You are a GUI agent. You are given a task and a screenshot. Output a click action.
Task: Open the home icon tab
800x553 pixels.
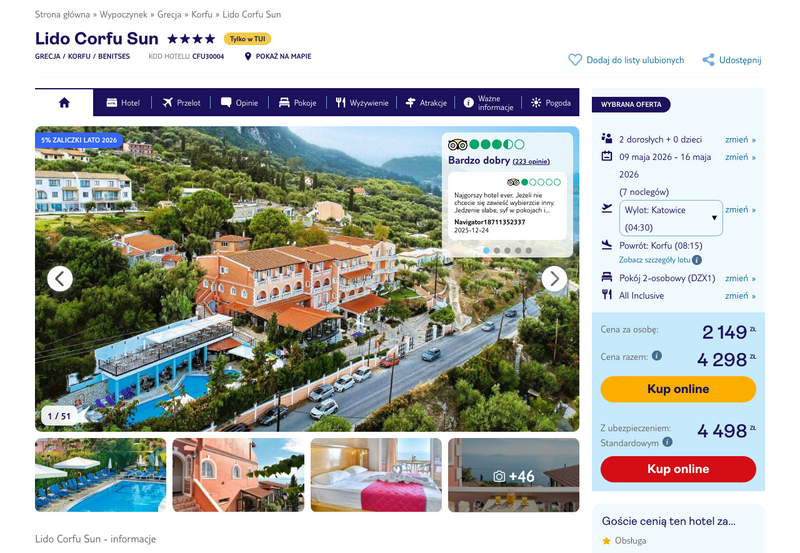64,103
